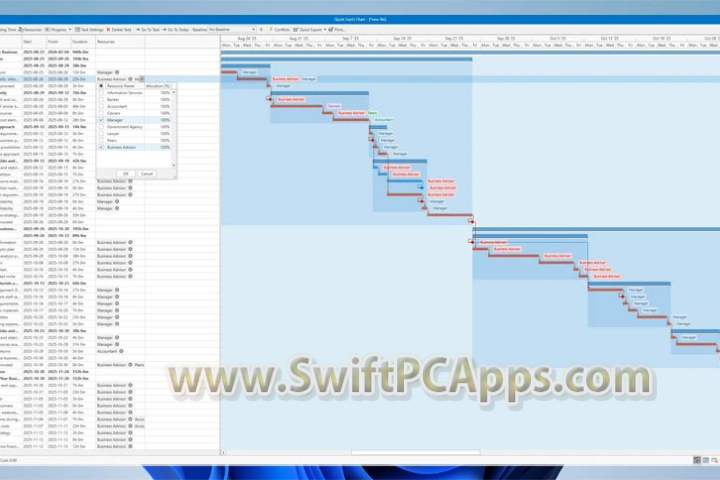This screenshot has width=720, height=480.
Task: Uncheck the Manager resource checkbox
Action: tap(101, 120)
